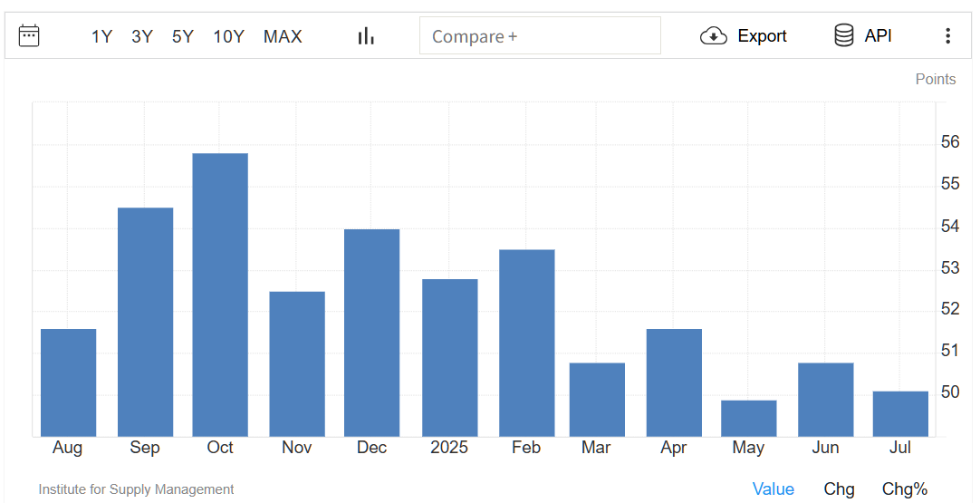Click the Jul bar in the chart

[x=900, y=414]
